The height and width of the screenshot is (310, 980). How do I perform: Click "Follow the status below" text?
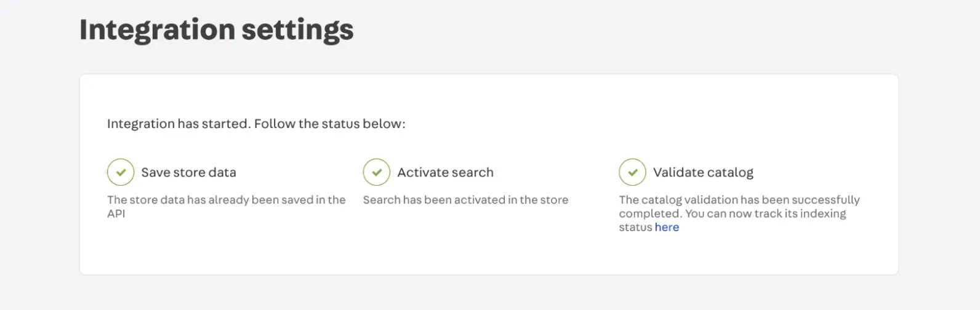tap(329, 124)
